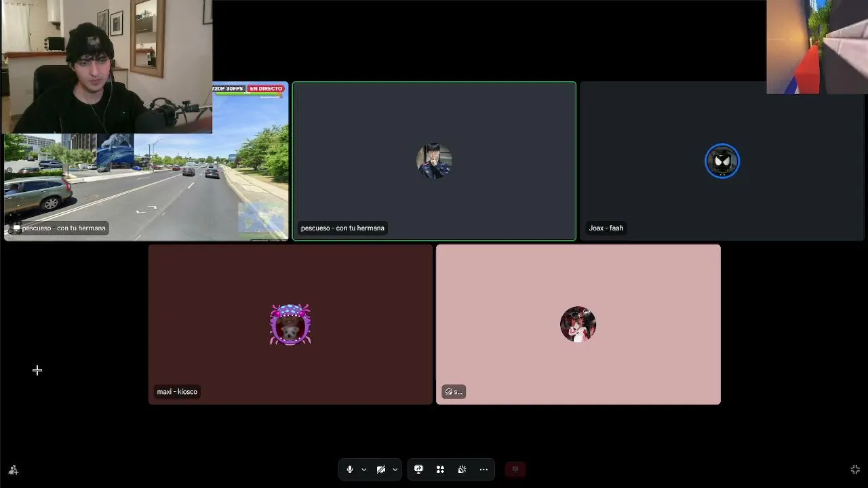Viewport: 868px width, 488px height.
Task: Open the three-dots more options menu
Action: click(484, 469)
